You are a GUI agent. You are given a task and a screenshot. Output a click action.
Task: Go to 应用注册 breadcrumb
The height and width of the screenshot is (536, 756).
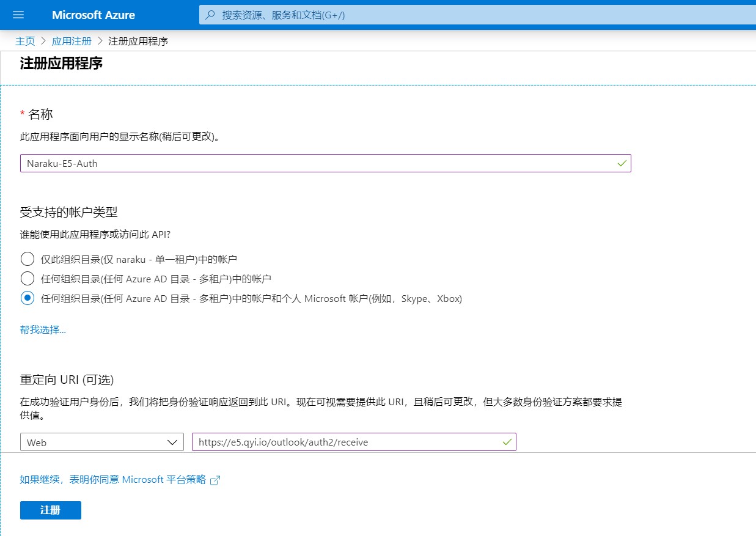[72, 41]
